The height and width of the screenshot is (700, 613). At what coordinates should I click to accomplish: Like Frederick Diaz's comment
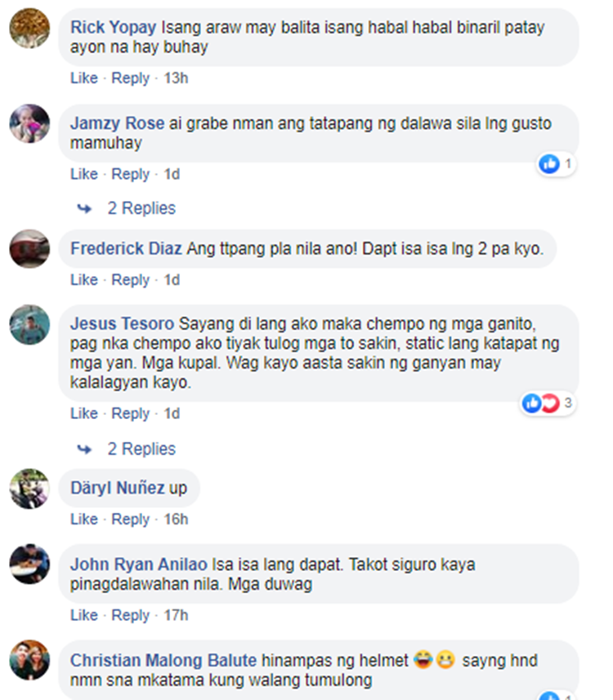(84, 280)
